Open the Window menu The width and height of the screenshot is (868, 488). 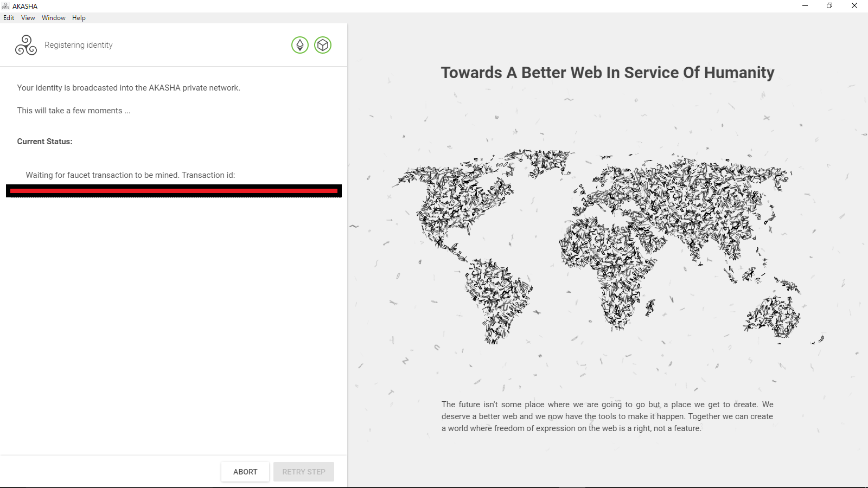[x=54, y=18]
